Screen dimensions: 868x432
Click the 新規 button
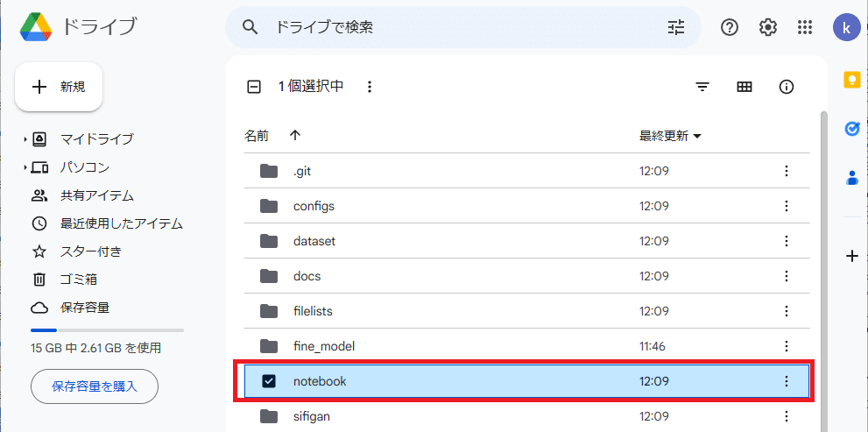(59, 87)
